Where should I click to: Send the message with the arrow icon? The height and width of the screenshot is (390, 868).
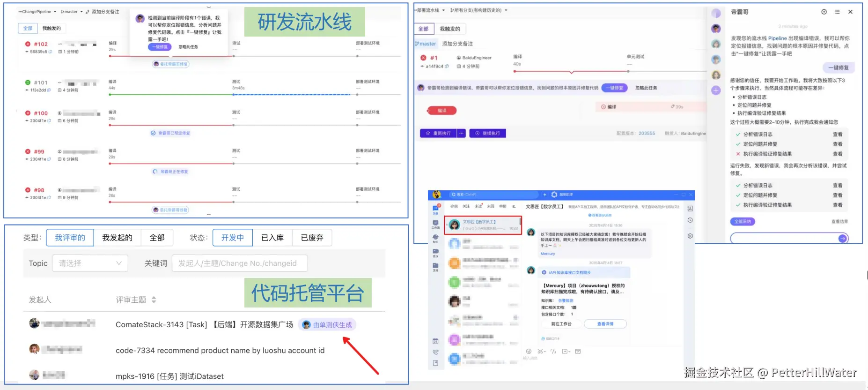tap(843, 239)
